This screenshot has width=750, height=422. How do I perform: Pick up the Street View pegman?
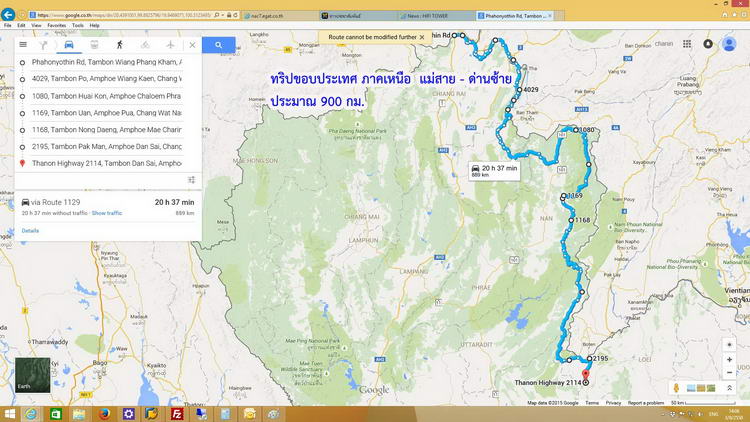[x=676, y=388]
